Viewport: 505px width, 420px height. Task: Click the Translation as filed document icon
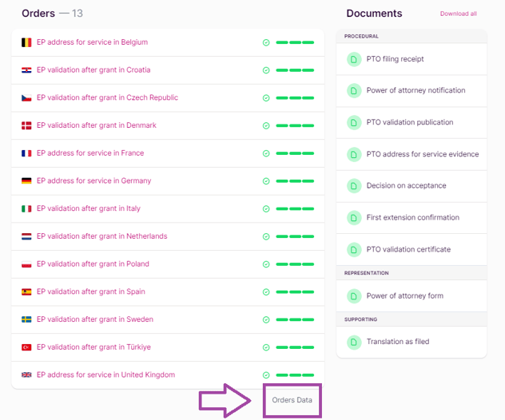click(x=354, y=342)
